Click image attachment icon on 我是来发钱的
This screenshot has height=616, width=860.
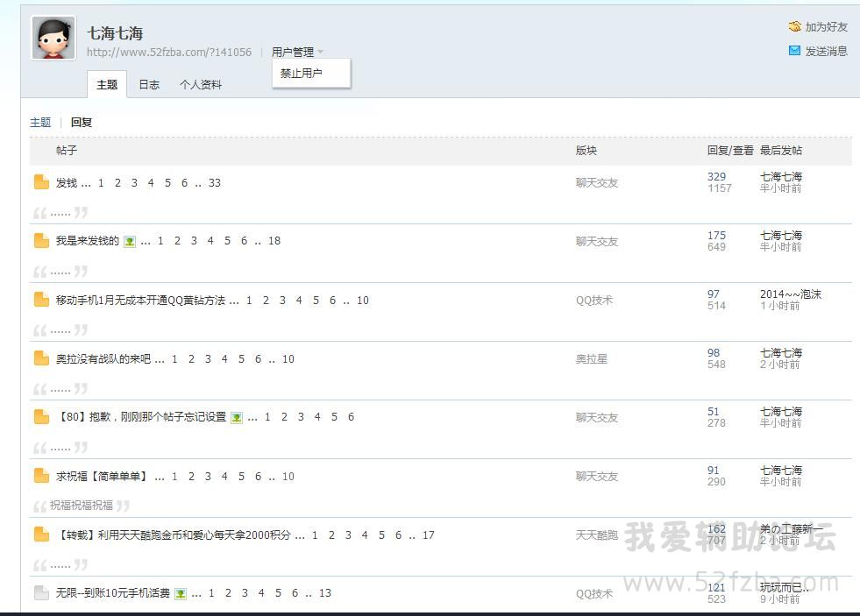[x=130, y=242]
